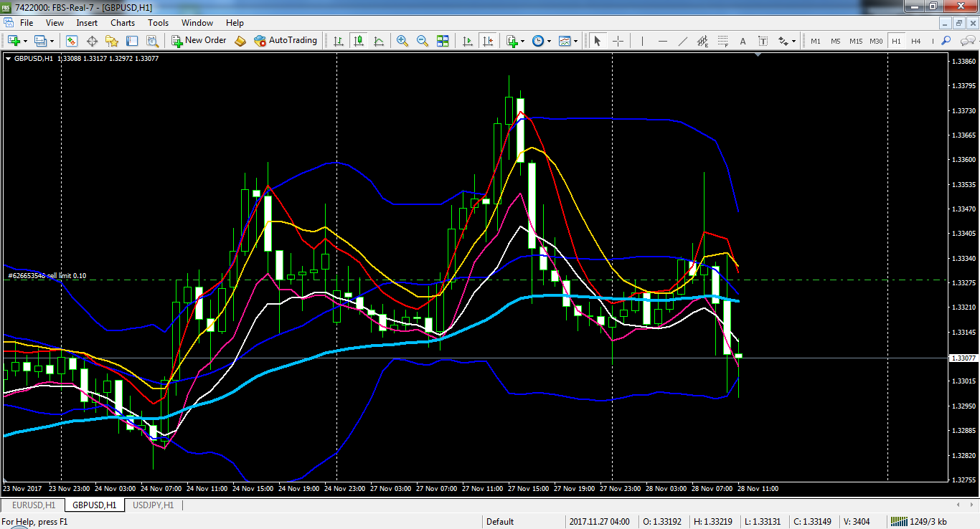Open the Charts menu
This screenshot has height=529, width=980.
(123, 23)
